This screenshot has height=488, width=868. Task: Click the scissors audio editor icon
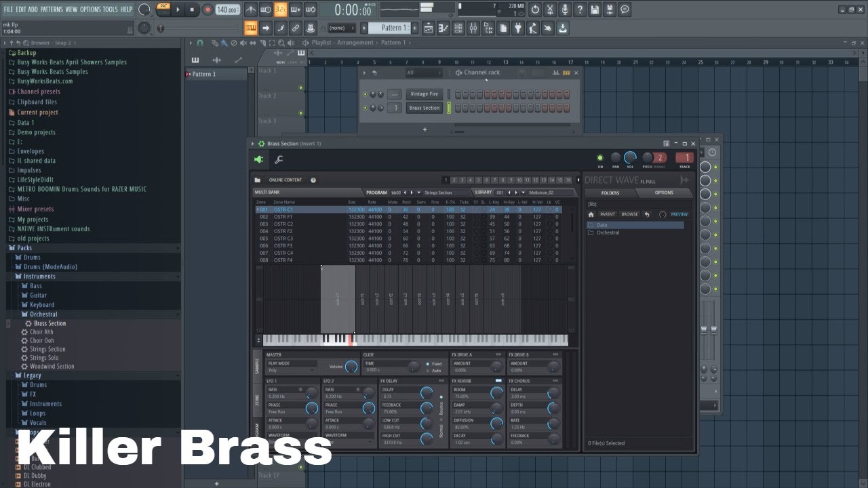(550, 9)
